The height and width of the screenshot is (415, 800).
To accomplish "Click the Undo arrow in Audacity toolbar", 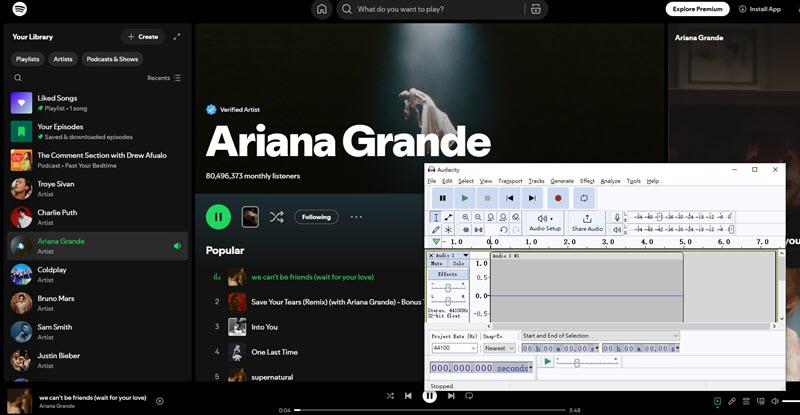I will tap(503, 230).
